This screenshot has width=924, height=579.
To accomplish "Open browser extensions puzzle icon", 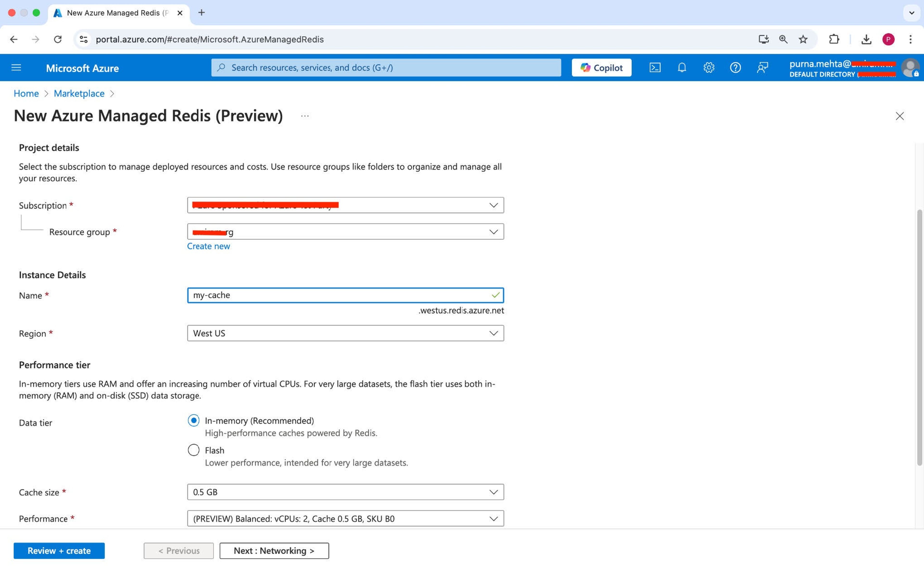I will coord(834,39).
